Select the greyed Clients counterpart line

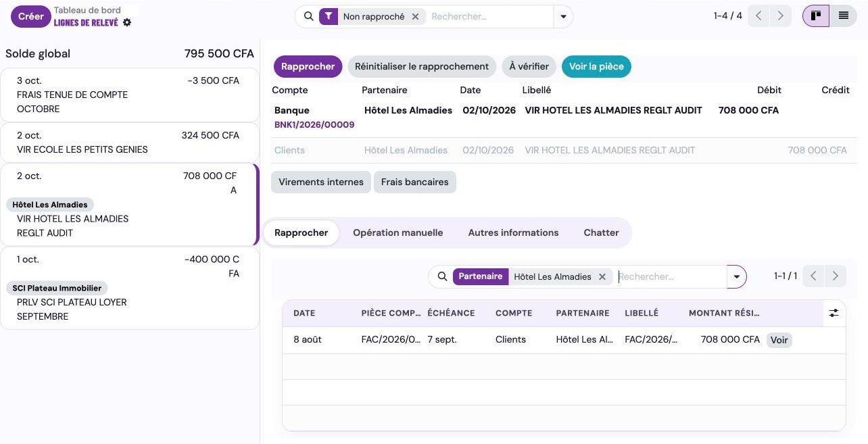pyautogui.click(x=564, y=150)
